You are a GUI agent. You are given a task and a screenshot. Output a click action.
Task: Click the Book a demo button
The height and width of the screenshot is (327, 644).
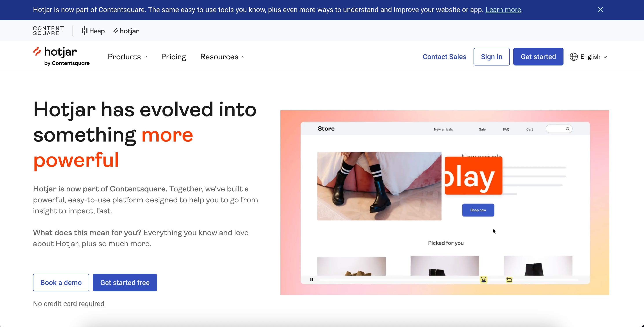coord(61,283)
